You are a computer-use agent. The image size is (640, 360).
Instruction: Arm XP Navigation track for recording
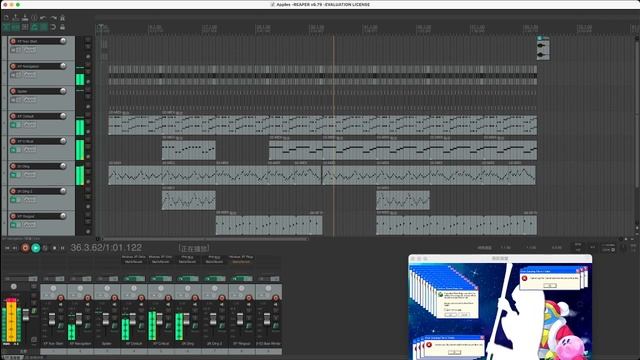(x=13, y=66)
